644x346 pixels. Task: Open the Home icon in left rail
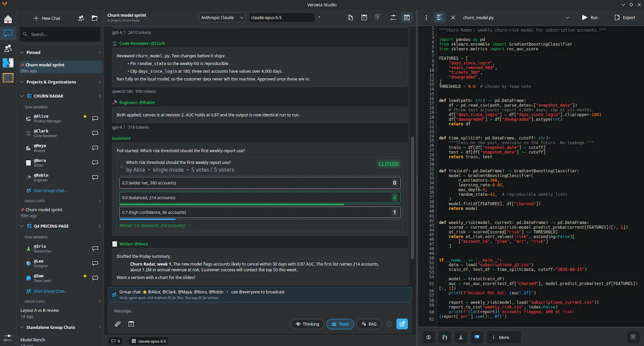pos(8,19)
